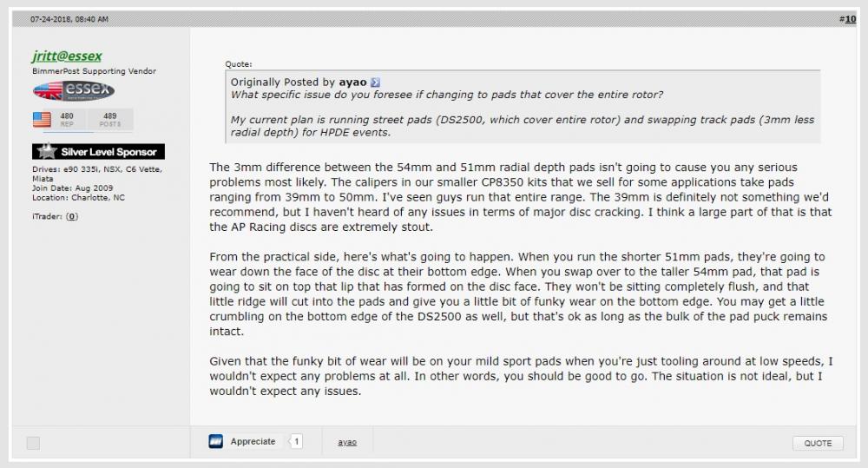868x468 pixels.
Task: Click the appreciation count bubble showing 1
Action: tap(296, 441)
